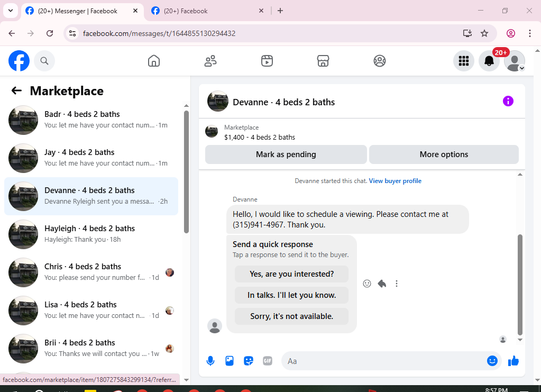Open the Video (Watch) icon
The height and width of the screenshot is (392, 541).
click(267, 61)
